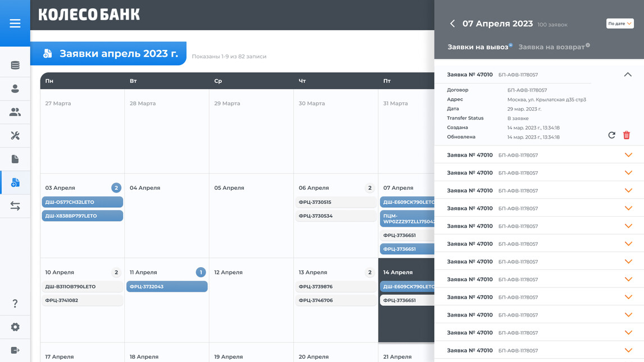
Task: Open request ДШ-O577CH32LETO on 03 Апреля
Action: pyautogui.click(x=83, y=202)
